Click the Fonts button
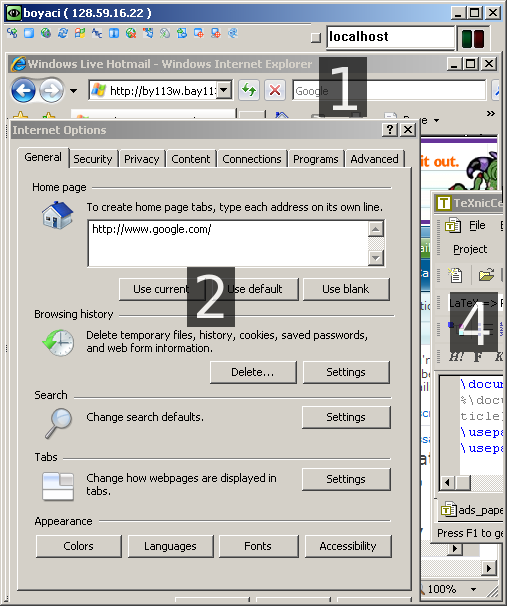This screenshot has height=606, width=507. [x=258, y=546]
